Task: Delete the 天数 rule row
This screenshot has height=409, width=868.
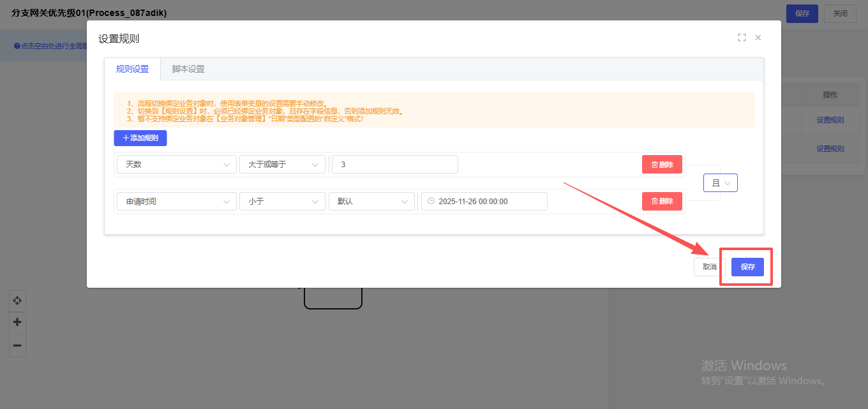Action: click(662, 165)
